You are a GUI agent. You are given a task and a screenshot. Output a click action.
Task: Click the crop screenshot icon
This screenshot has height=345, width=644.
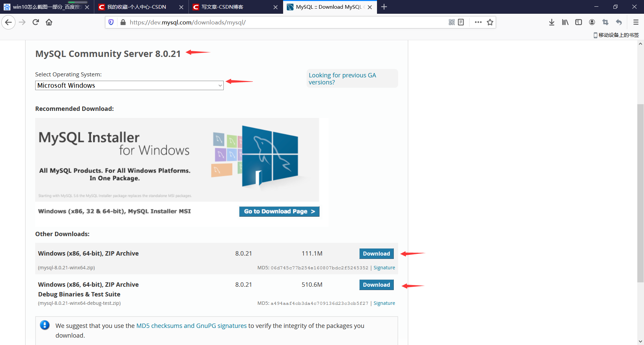(x=605, y=22)
